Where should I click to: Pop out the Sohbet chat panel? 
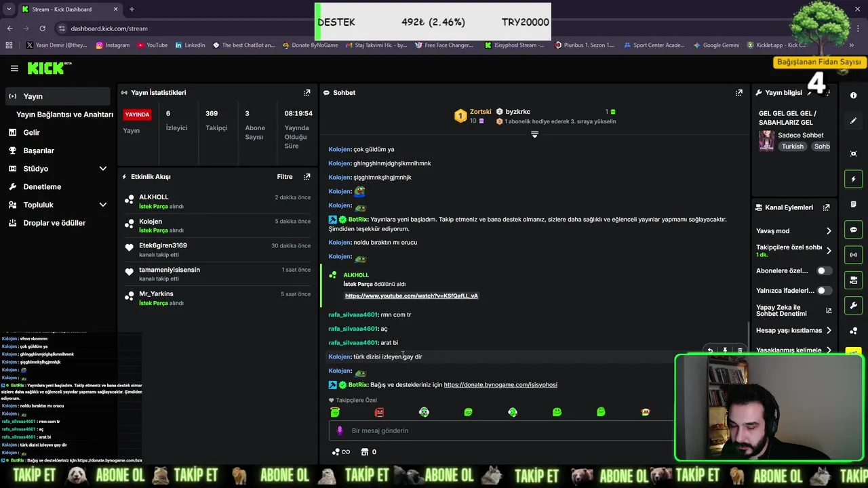(738, 92)
